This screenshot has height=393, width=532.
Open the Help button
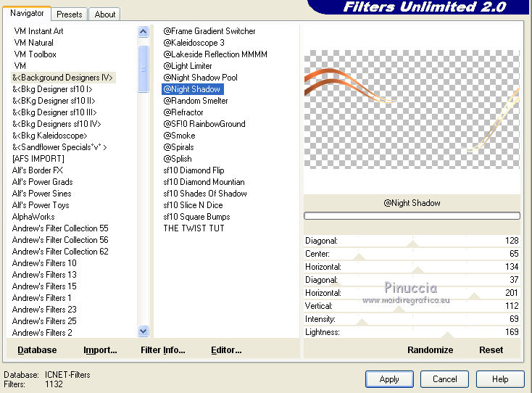(x=500, y=379)
